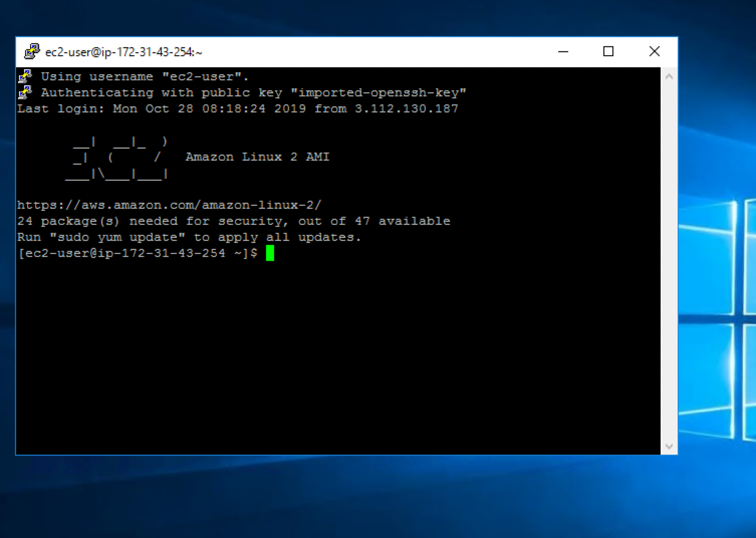Open the Amazon Linux 2 URL link
This screenshot has height=538, width=756.
tap(169, 204)
